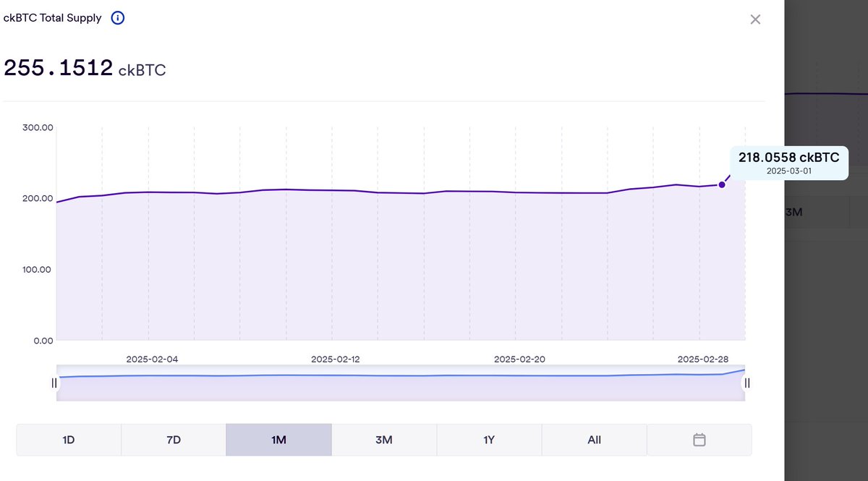Switch to the 7D time range
The image size is (868, 481).
point(174,439)
